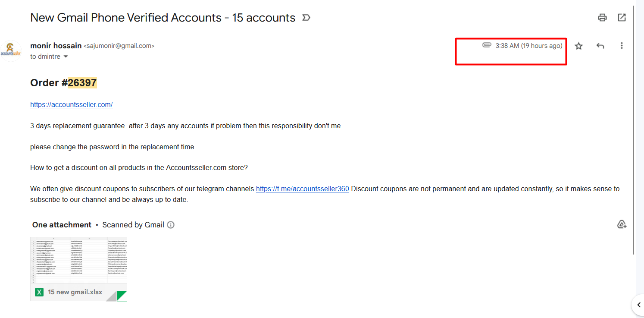This screenshot has width=644, height=318.
Task: Click the Reply arrow icon
Action: click(600, 46)
